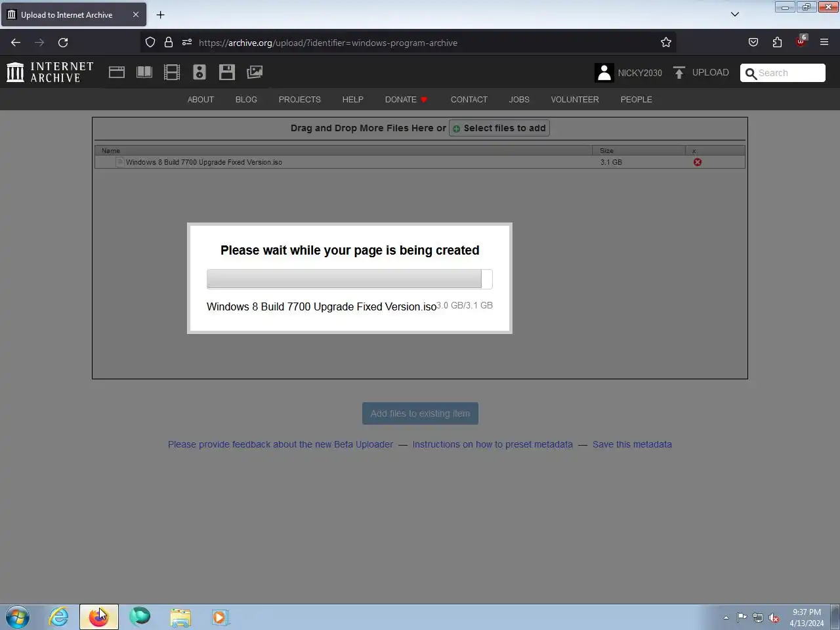The width and height of the screenshot is (840, 630).
Task: Click Select files to add button
Action: 499,128
